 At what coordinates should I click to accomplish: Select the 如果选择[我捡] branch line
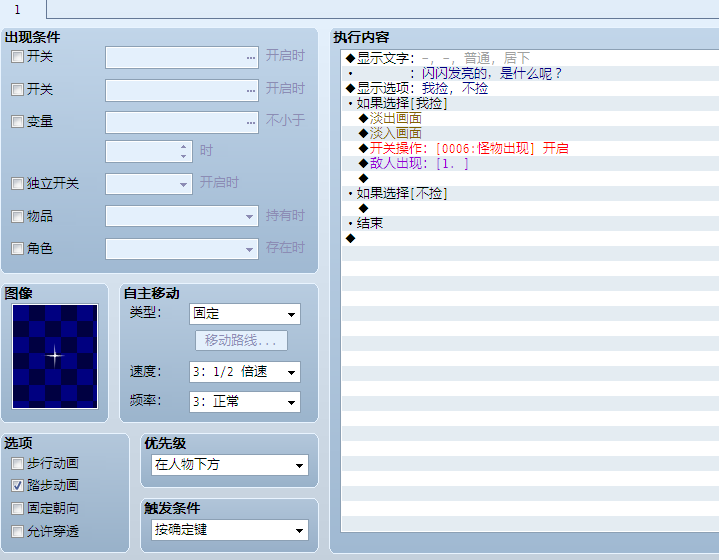[x=531, y=103]
